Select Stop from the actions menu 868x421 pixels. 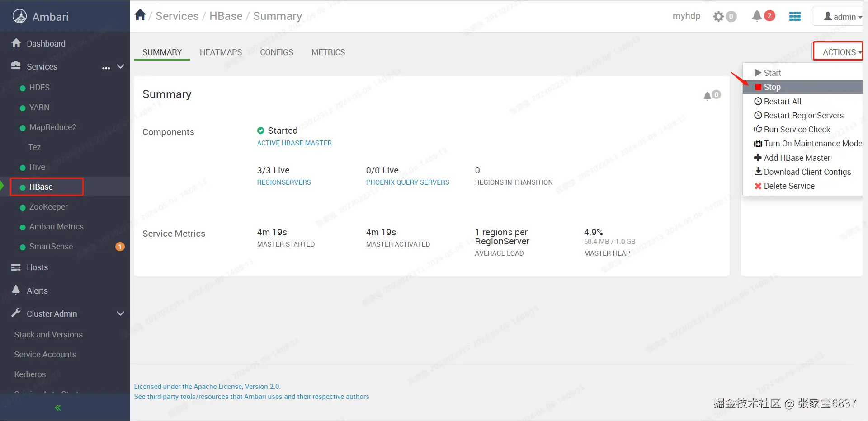point(772,87)
